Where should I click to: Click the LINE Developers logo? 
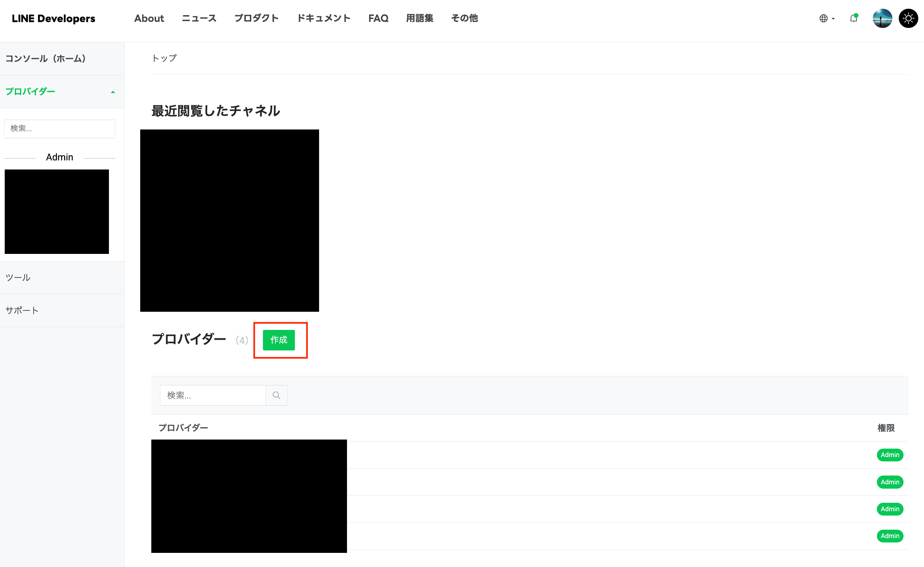pos(53,18)
